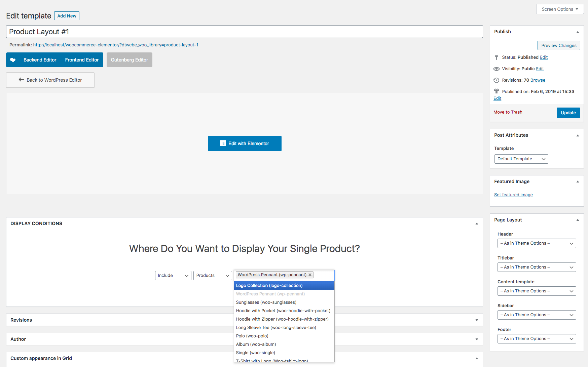Image resolution: width=588 pixels, height=367 pixels.
Task: Click Move to Trash link
Action: click(508, 112)
